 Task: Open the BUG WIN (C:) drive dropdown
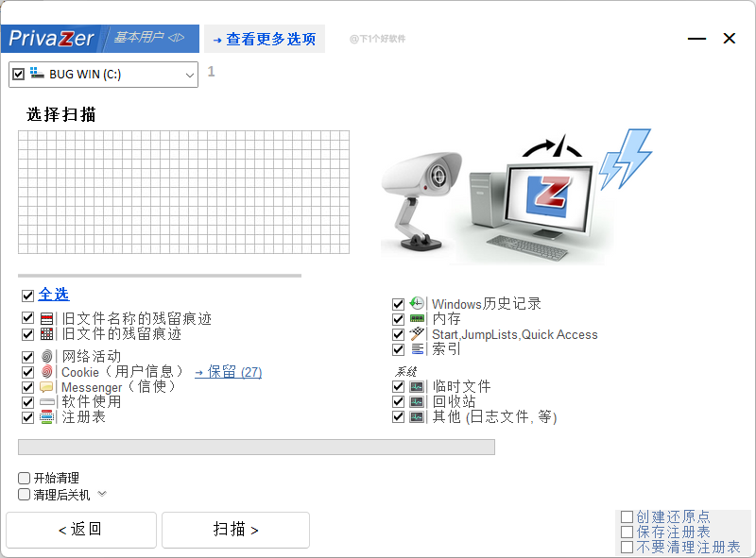click(190, 76)
